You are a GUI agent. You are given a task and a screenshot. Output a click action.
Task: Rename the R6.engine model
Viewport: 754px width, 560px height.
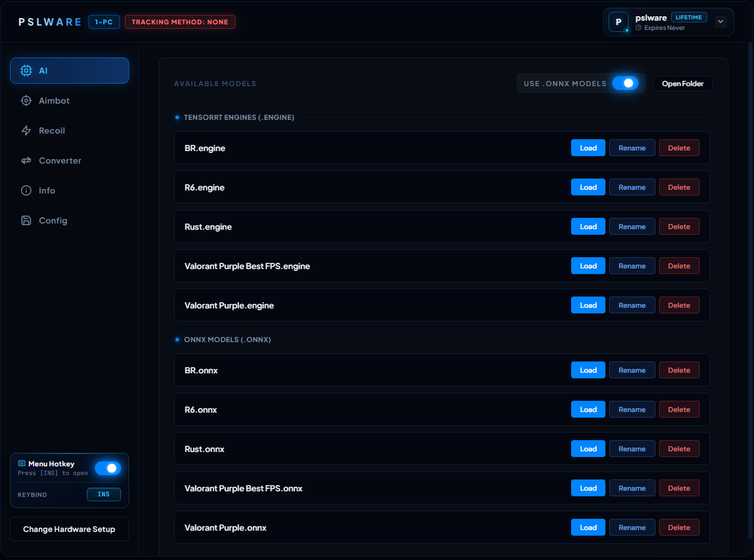click(632, 187)
